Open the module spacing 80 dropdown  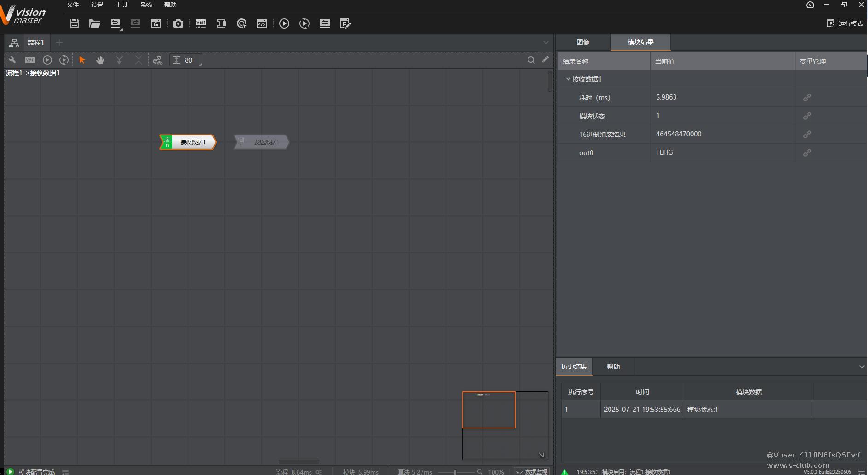click(x=186, y=60)
